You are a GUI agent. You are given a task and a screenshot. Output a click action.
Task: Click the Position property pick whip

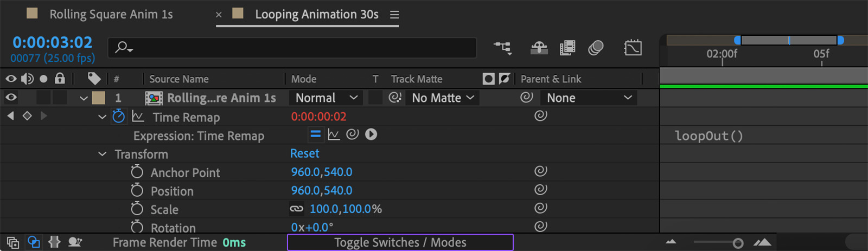(540, 189)
